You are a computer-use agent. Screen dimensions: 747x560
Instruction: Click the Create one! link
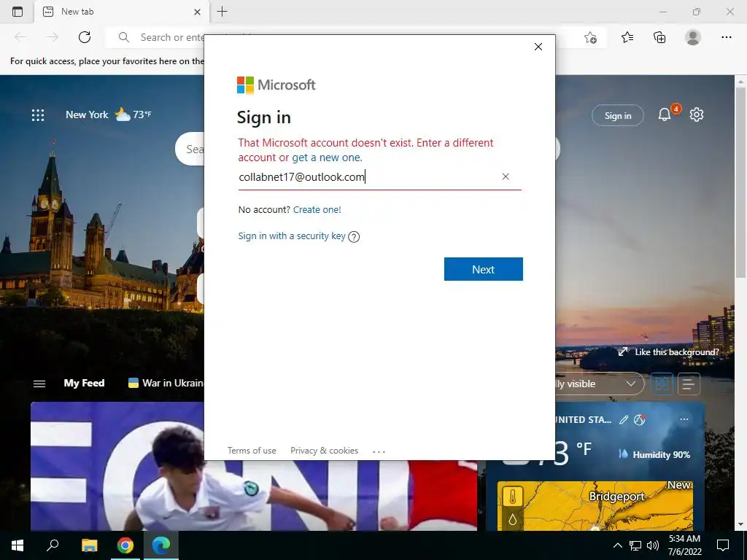click(x=317, y=209)
